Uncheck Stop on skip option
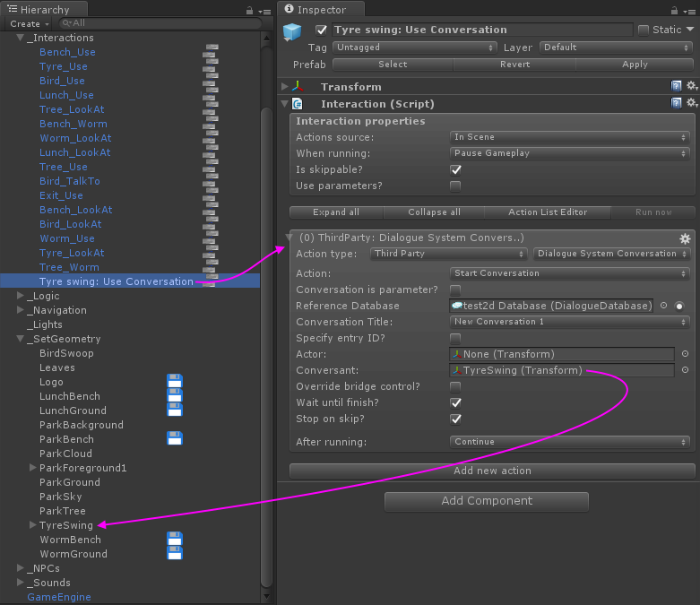Viewport: 700px width, 605px height. (455, 419)
